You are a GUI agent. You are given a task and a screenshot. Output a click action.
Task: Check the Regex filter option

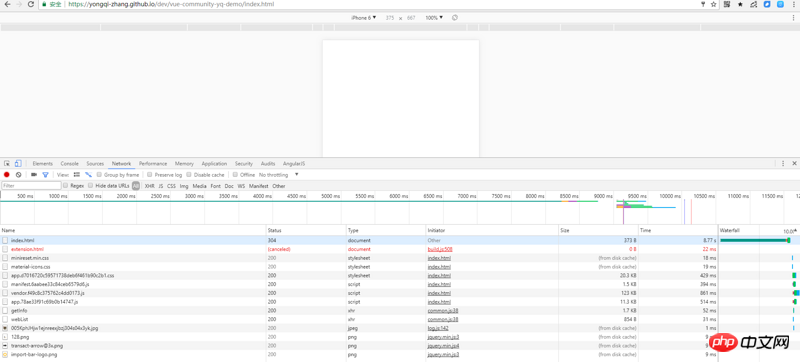click(x=65, y=186)
